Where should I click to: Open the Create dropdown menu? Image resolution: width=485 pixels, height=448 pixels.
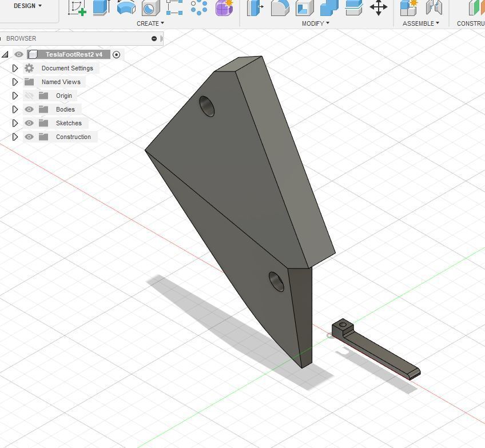click(x=150, y=23)
